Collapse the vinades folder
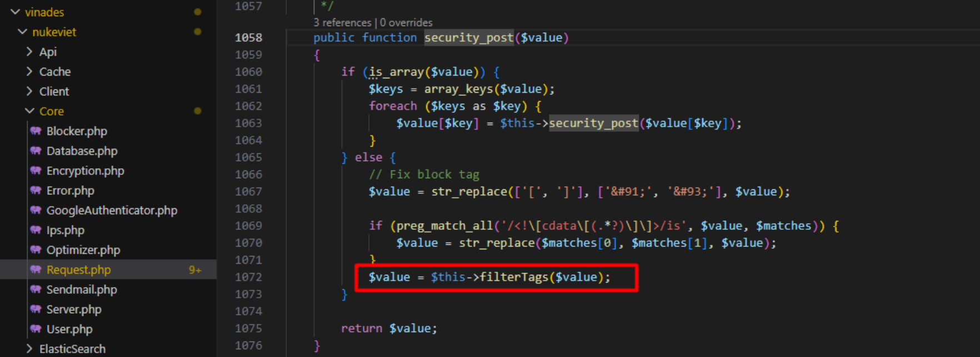The width and height of the screenshot is (980, 357). pyautogui.click(x=16, y=12)
